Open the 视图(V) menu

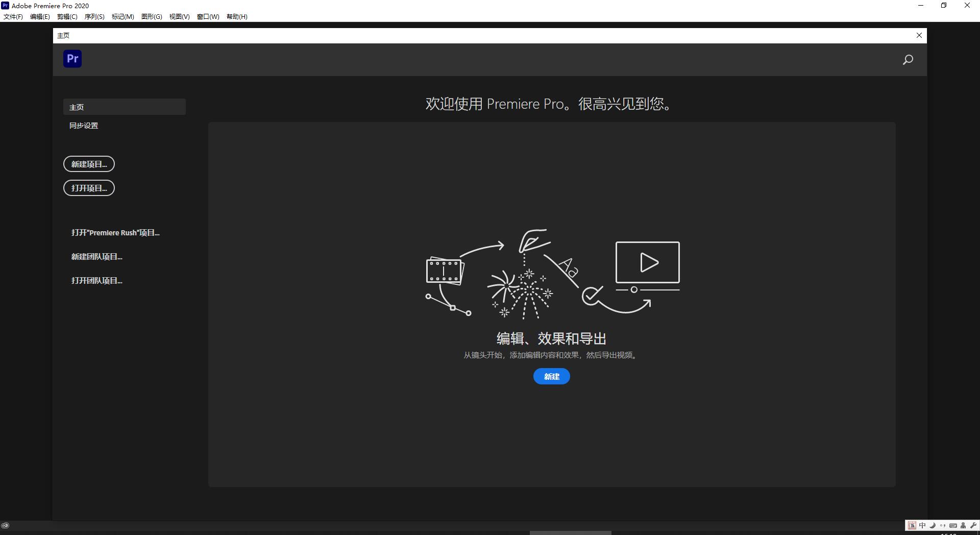tap(180, 16)
